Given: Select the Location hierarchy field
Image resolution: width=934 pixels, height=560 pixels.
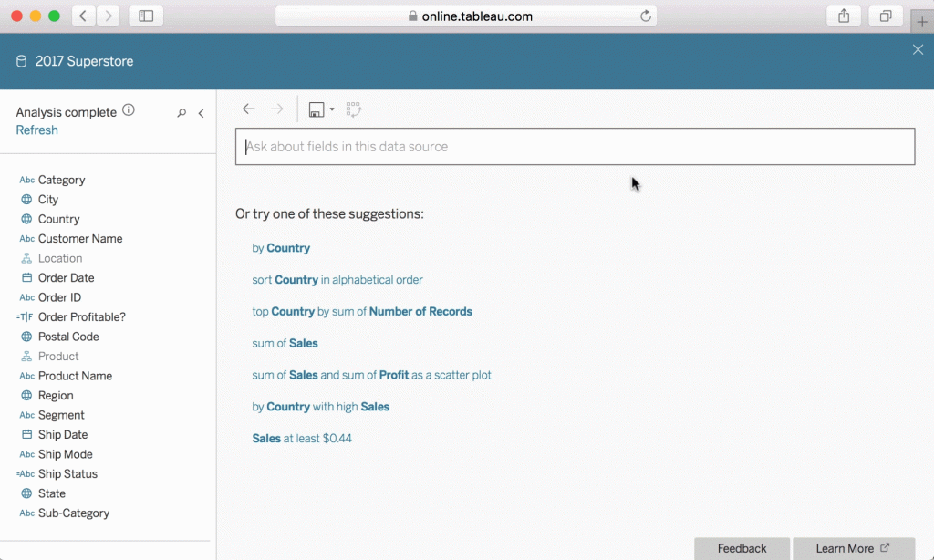Looking at the screenshot, I should 60,258.
